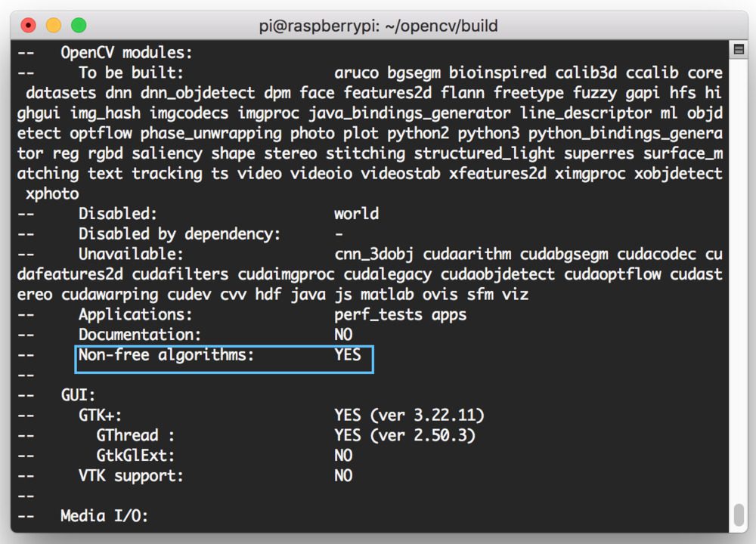The image size is (756, 544).
Task: Click the pi@raspberrypi window title text
Action: (x=379, y=26)
